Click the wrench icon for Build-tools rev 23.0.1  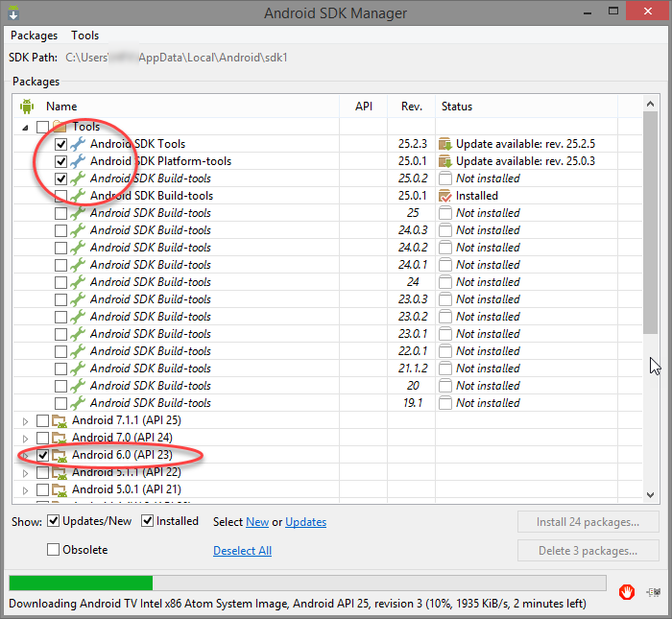pyautogui.click(x=78, y=334)
